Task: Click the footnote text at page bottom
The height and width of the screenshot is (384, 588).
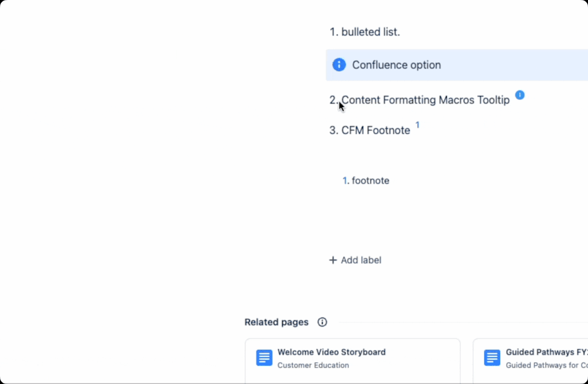Action: pos(370,181)
